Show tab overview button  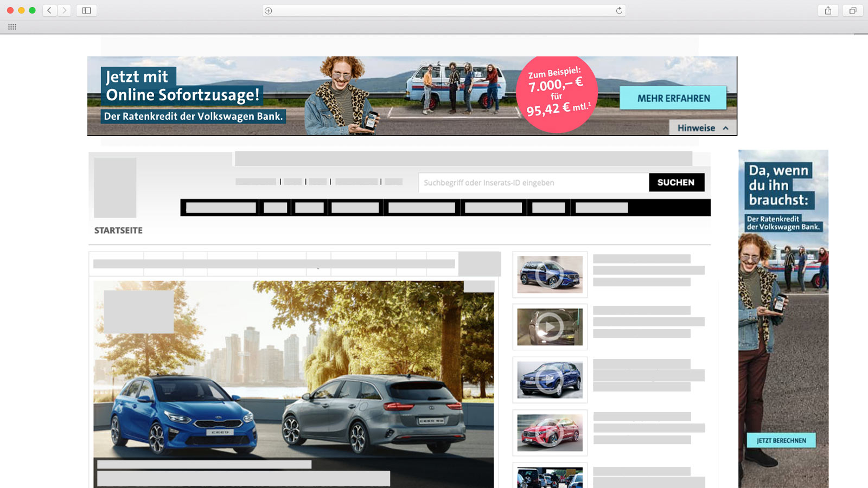853,10
